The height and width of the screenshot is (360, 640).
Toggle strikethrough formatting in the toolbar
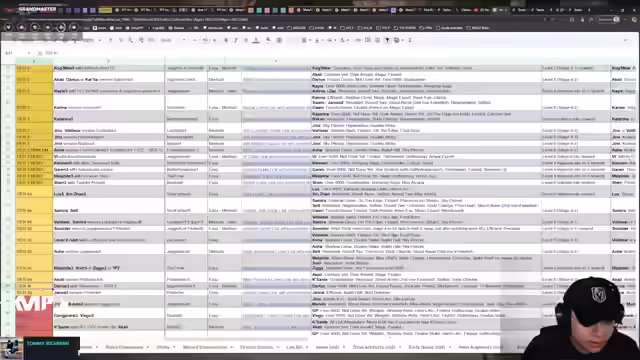click(246, 40)
